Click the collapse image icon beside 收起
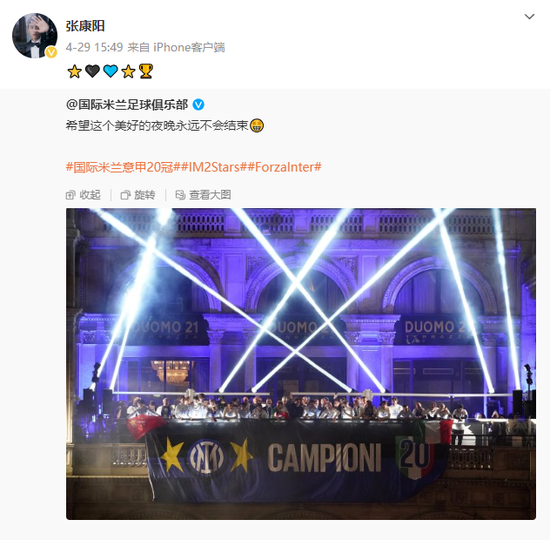Viewport: 550px width, 540px height. click(x=71, y=195)
